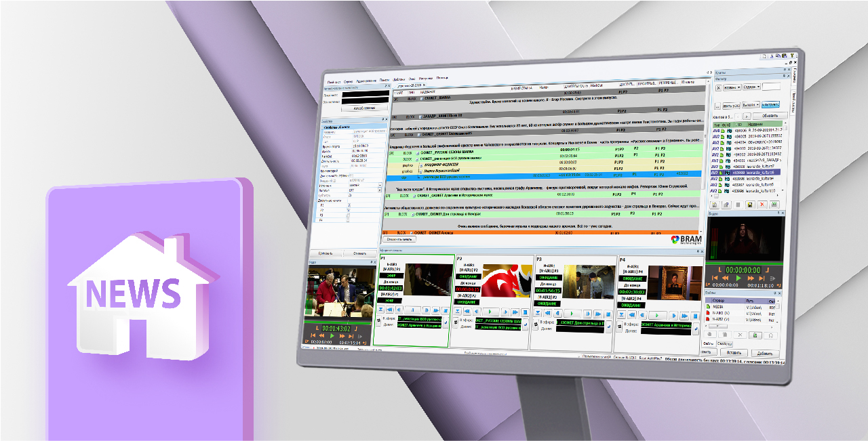Click play in the right video preview panel
Viewport: 868px width, 441px height.
click(740, 278)
